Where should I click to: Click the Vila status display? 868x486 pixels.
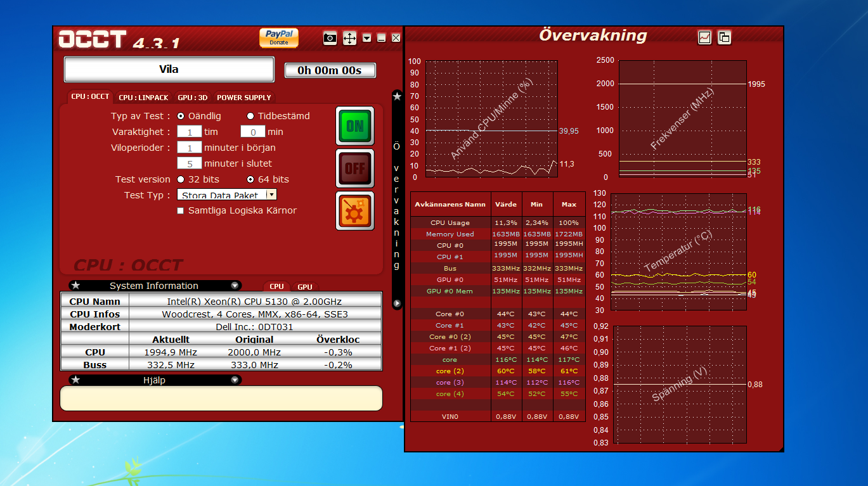(169, 69)
